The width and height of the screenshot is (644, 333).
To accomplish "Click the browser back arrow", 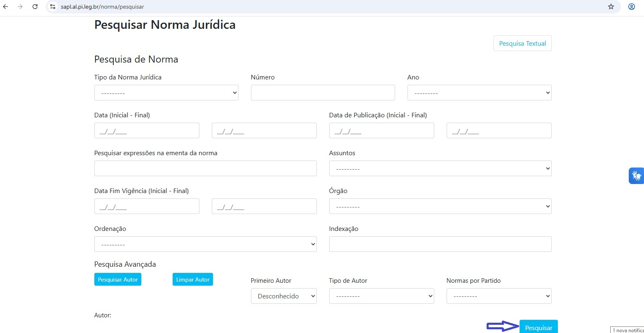I will [x=5, y=7].
